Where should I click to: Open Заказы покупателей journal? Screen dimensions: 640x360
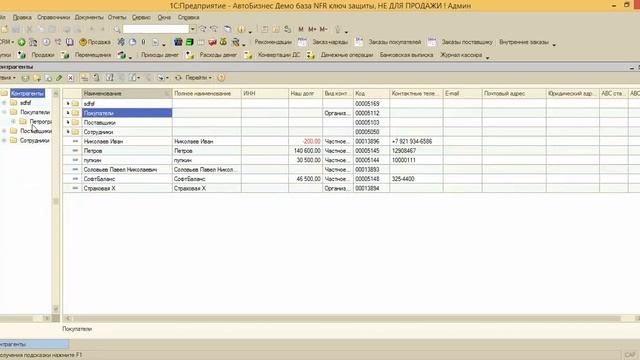pos(395,42)
